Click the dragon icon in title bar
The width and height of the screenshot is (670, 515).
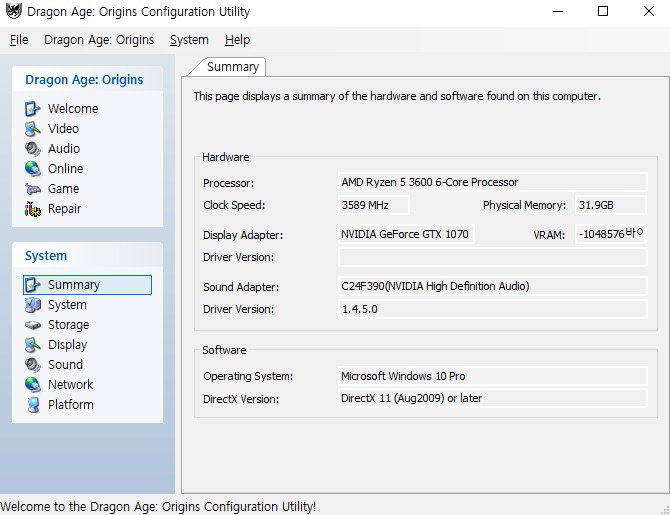click(13, 12)
